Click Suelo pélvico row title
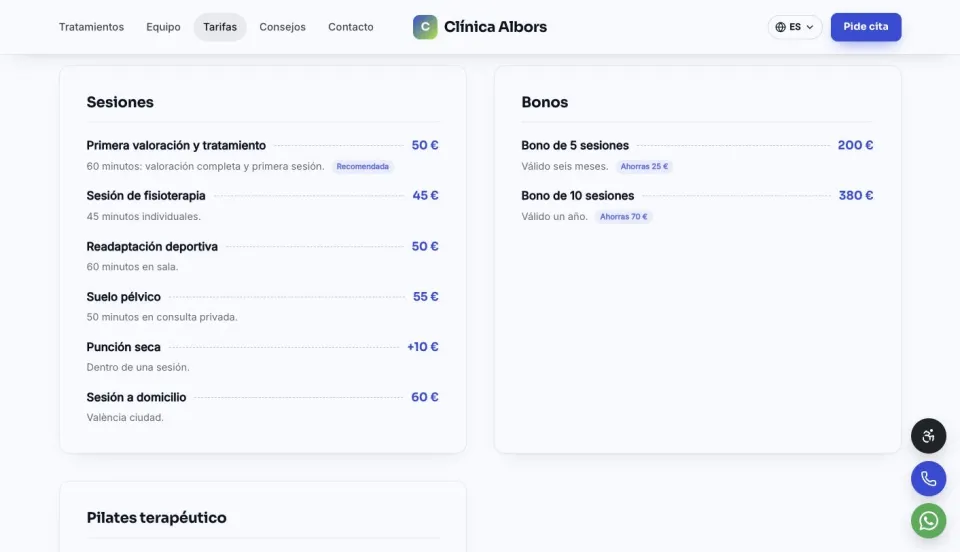The height and width of the screenshot is (552, 960). [x=123, y=297]
